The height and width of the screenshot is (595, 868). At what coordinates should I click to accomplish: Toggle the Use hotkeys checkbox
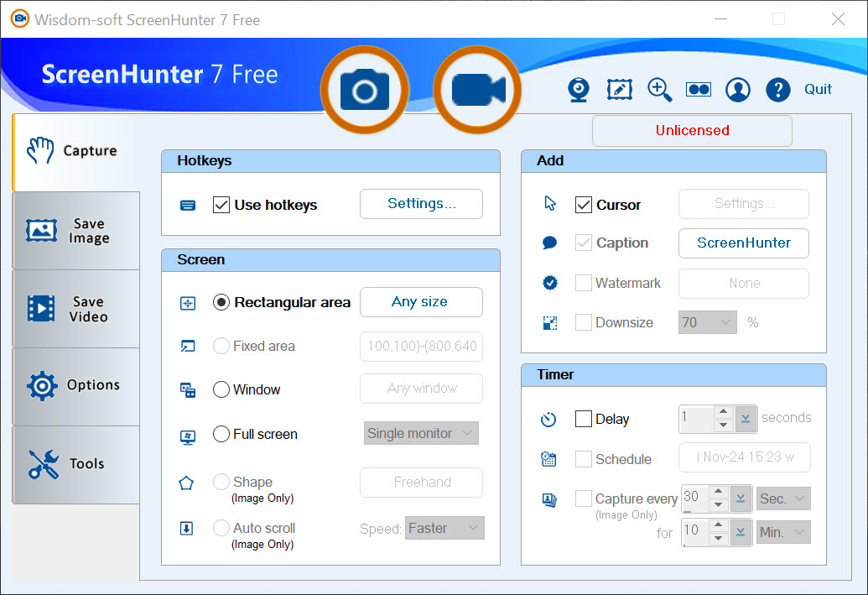221,205
